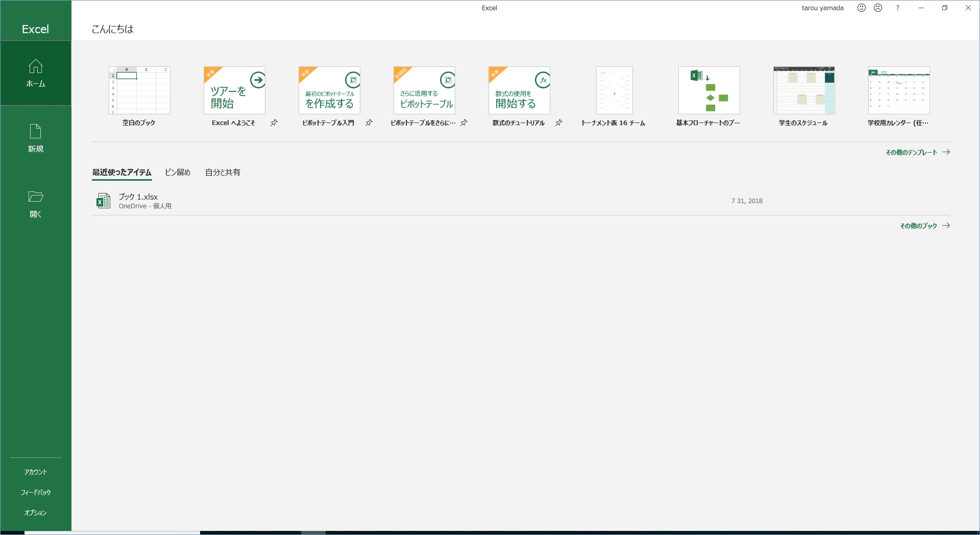Open オプション menu item

click(36, 513)
